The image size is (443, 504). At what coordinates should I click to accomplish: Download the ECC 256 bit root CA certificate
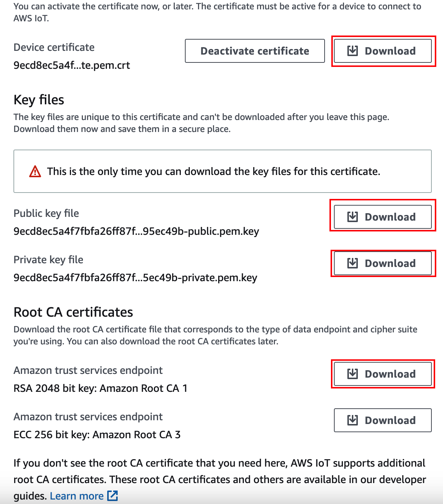pos(382,420)
